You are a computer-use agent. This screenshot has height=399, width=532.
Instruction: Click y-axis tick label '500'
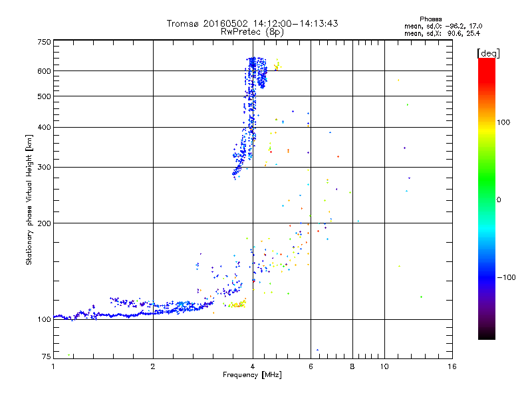(44, 96)
